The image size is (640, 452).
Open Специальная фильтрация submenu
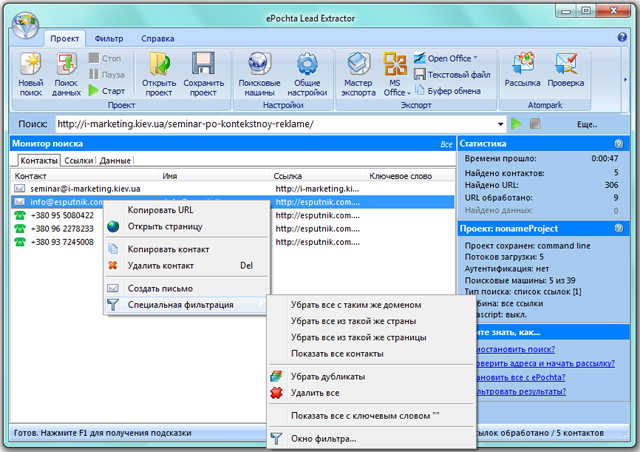point(187,305)
